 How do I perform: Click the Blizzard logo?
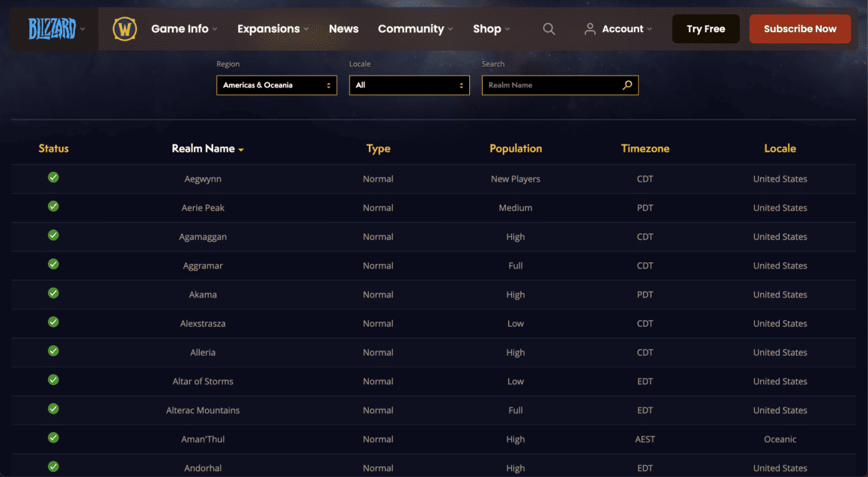tap(52, 28)
